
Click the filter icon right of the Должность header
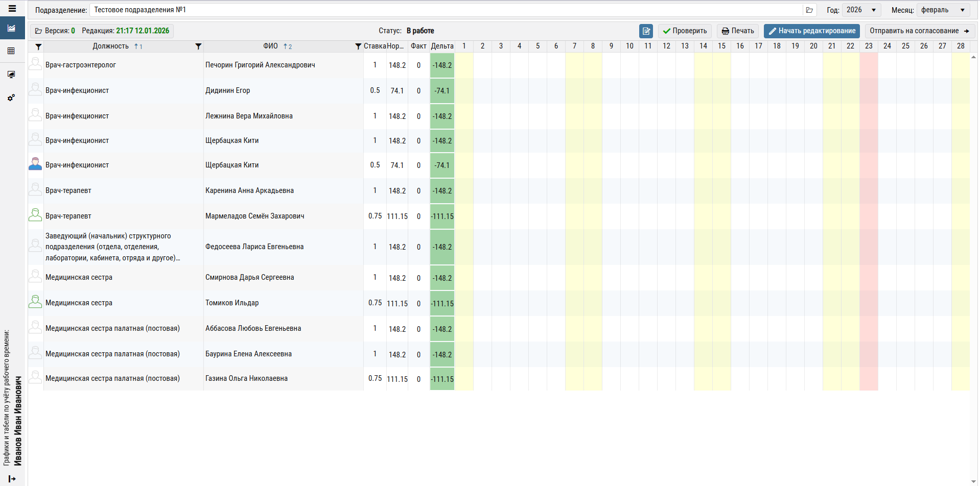click(198, 46)
